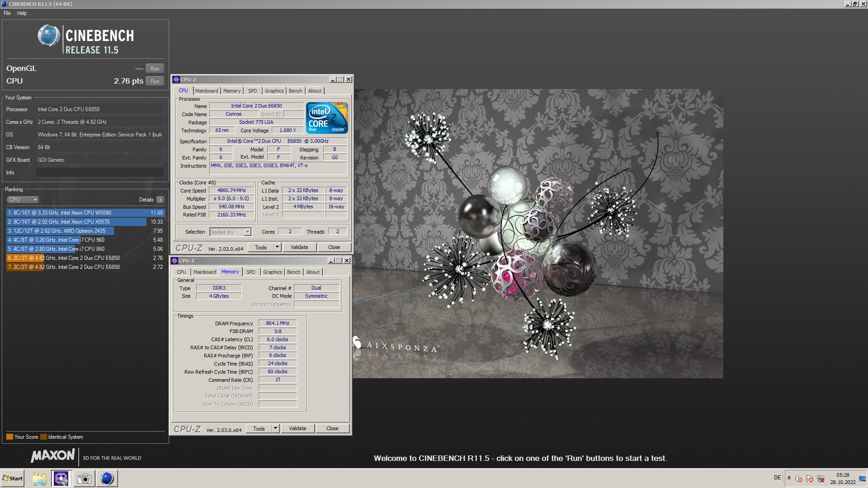
Task: Select ranking entry Intel Core i7 CPU 960
Action: click(85, 240)
